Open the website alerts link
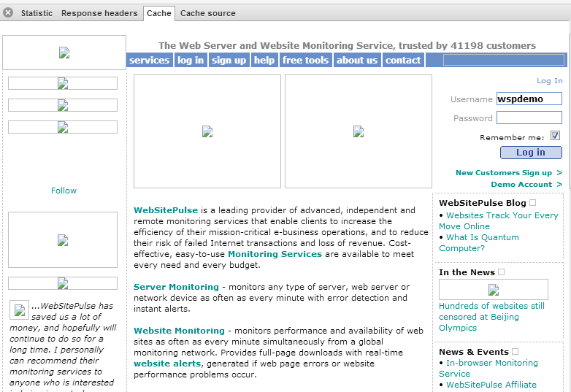Viewport: 571px width, 392px height. 167,364
